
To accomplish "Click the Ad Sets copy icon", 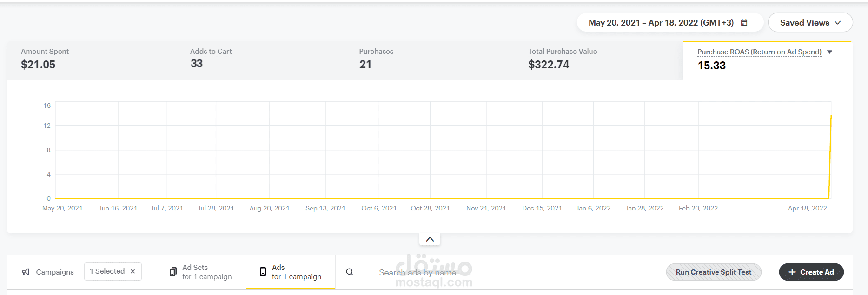I will [173, 272].
